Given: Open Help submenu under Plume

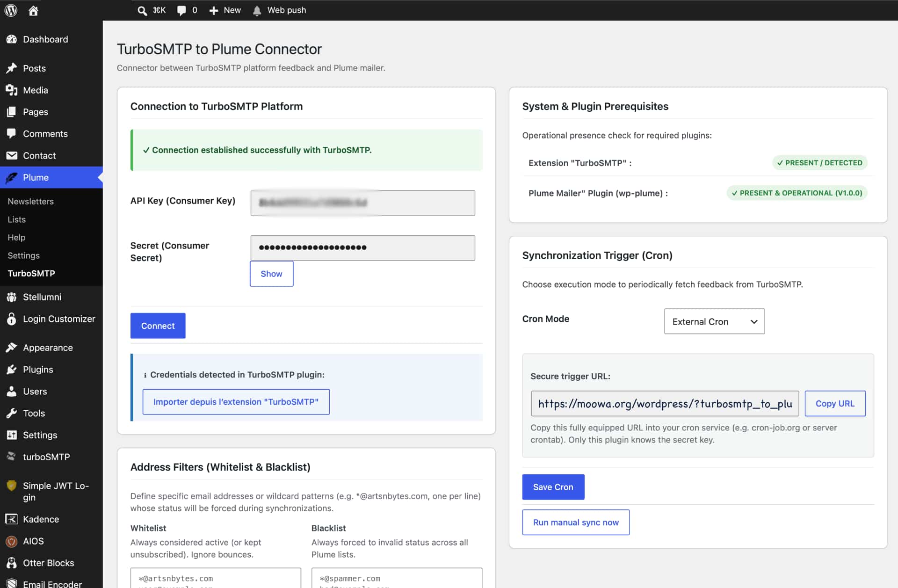Looking at the screenshot, I should (16, 238).
